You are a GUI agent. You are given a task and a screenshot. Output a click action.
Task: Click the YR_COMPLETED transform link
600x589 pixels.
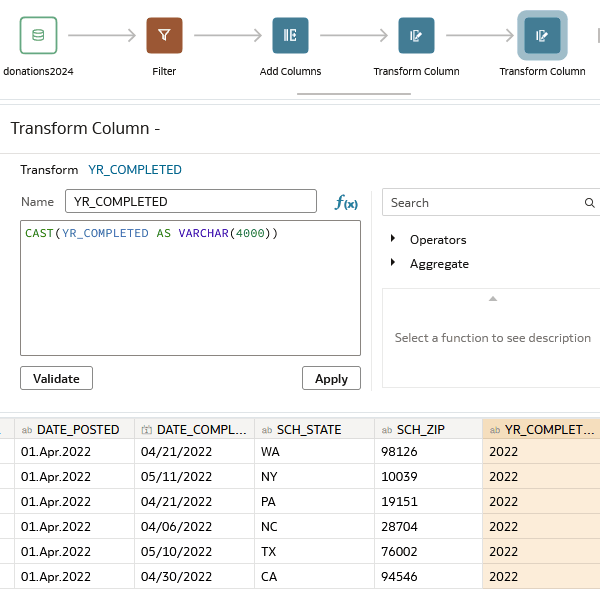(x=135, y=170)
